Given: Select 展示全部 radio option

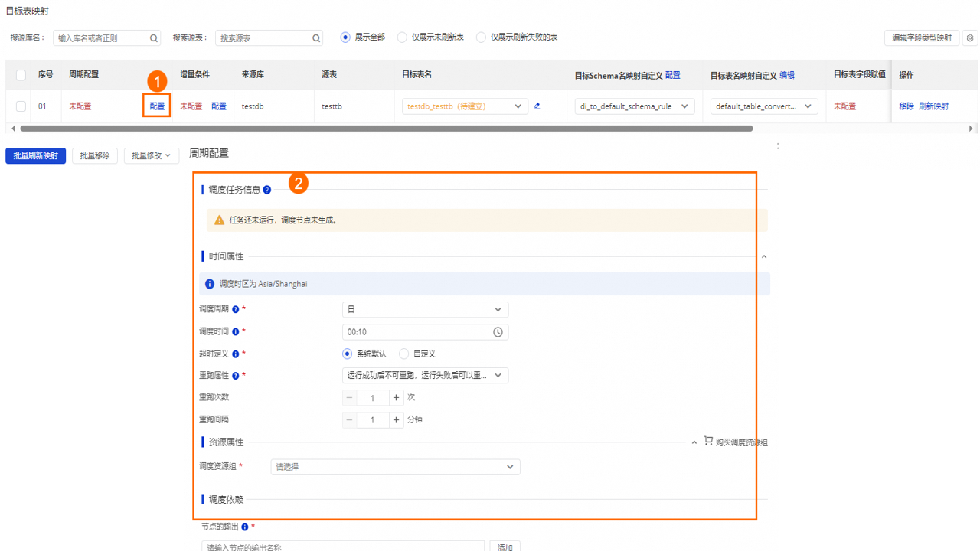Looking at the screenshot, I should [345, 37].
